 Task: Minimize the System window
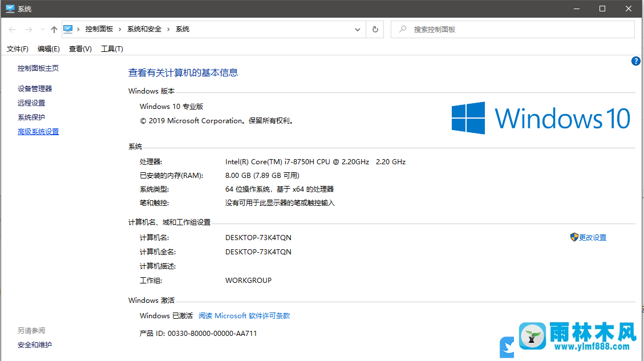(577, 9)
